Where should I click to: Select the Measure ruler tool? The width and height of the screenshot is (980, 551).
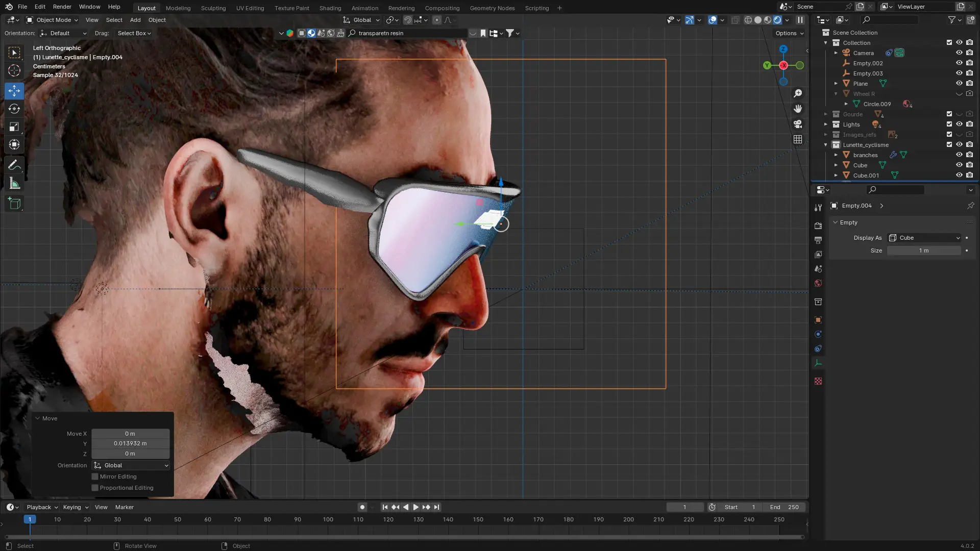(x=14, y=184)
